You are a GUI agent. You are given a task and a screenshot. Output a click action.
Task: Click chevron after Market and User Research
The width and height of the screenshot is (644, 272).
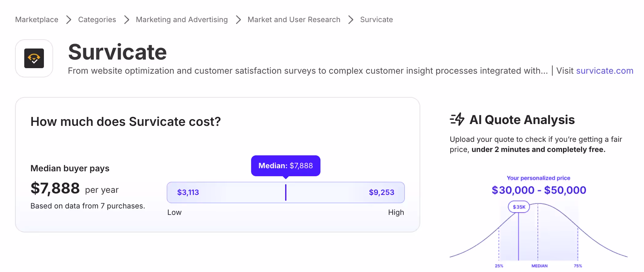351,20
